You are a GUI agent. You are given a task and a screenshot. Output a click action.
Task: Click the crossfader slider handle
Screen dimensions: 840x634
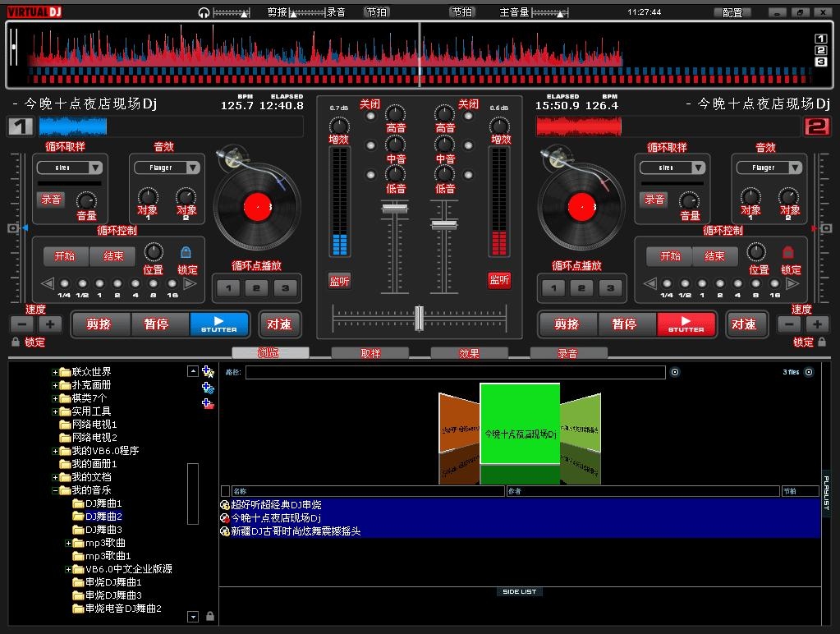click(420, 318)
